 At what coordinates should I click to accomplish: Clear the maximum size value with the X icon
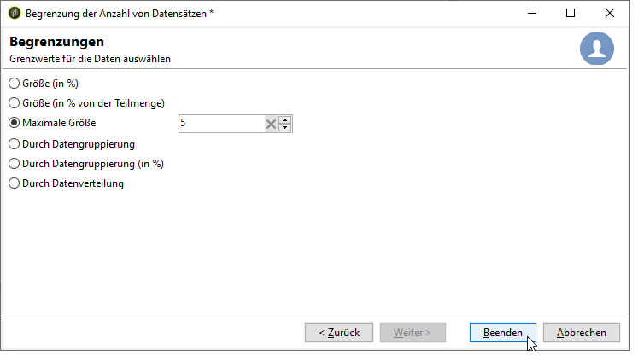(271, 124)
